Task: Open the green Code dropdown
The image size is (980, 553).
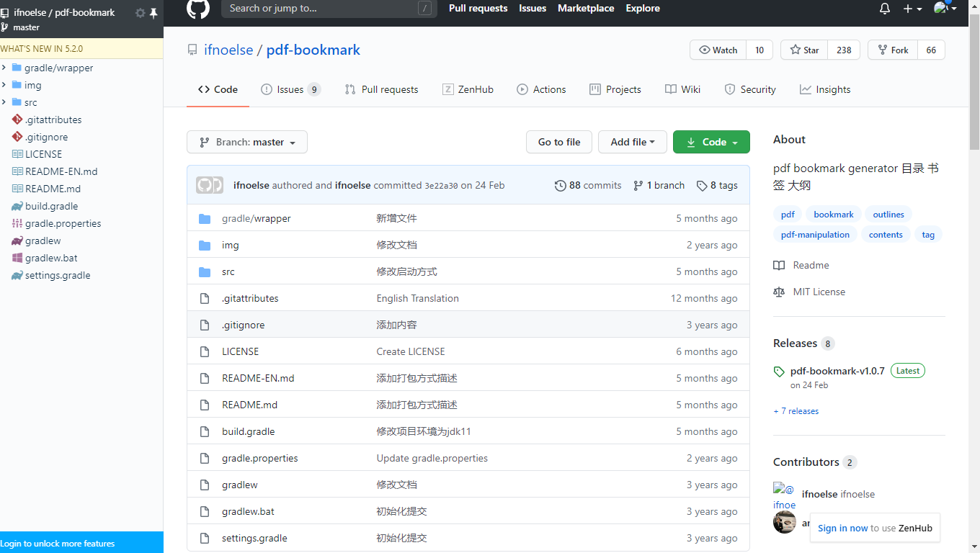Action: pos(711,143)
